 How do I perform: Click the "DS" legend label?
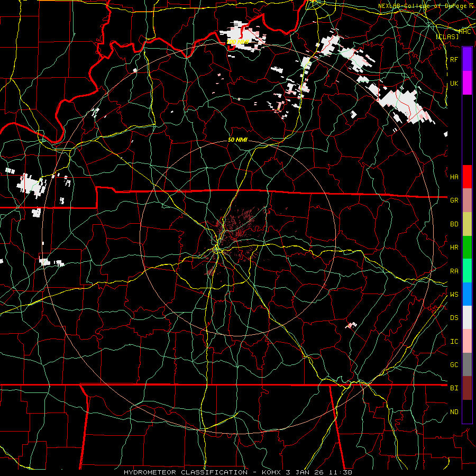(x=454, y=317)
